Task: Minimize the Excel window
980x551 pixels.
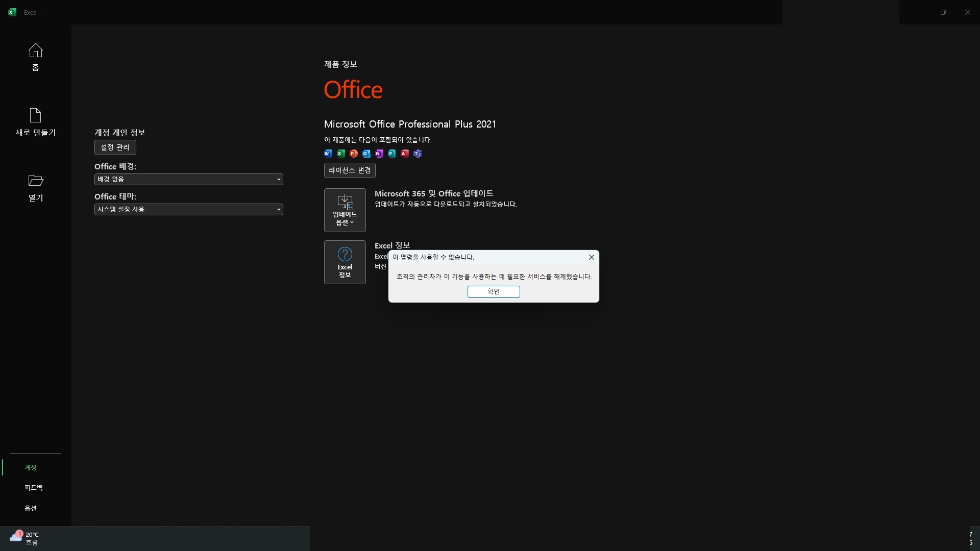Action: (919, 12)
